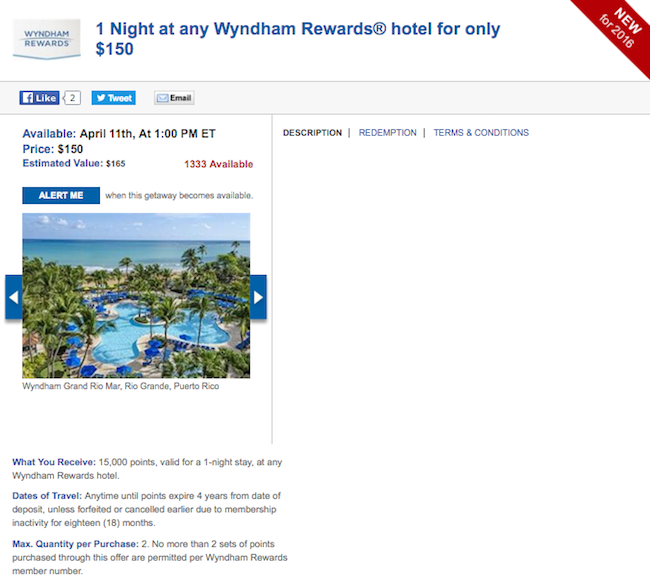This screenshot has width=650, height=579.
Task: Advance to next photo with right arrow
Action: click(x=258, y=297)
